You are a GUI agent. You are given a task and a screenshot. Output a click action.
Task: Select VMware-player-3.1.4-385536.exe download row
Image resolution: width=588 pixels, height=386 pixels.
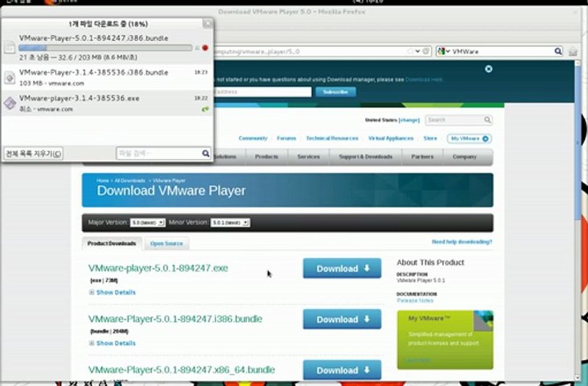(107, 103)
